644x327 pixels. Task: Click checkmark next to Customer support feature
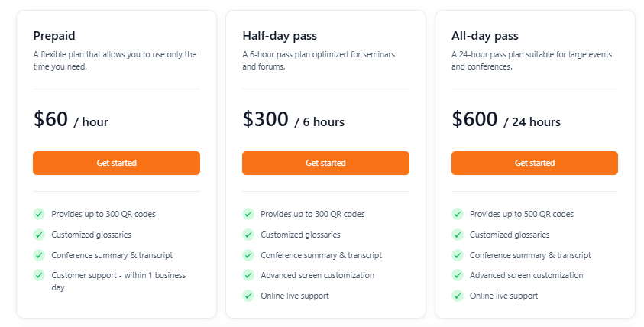tap(38, 275)
